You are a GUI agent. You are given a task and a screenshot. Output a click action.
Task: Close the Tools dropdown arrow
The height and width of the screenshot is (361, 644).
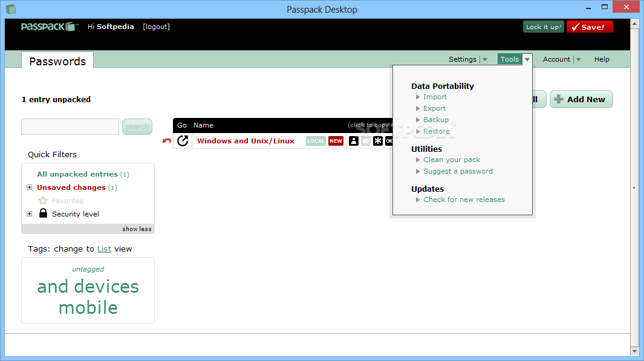(527, 59)
